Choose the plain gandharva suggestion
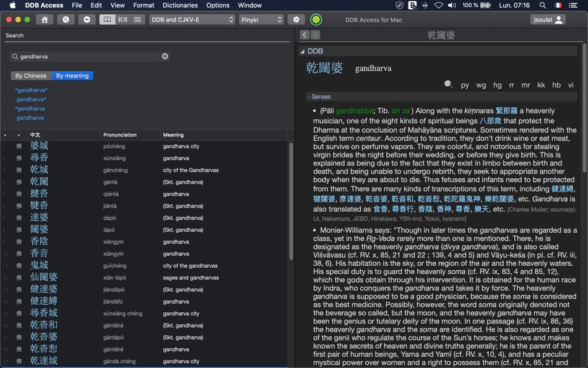 click(30, 118)
